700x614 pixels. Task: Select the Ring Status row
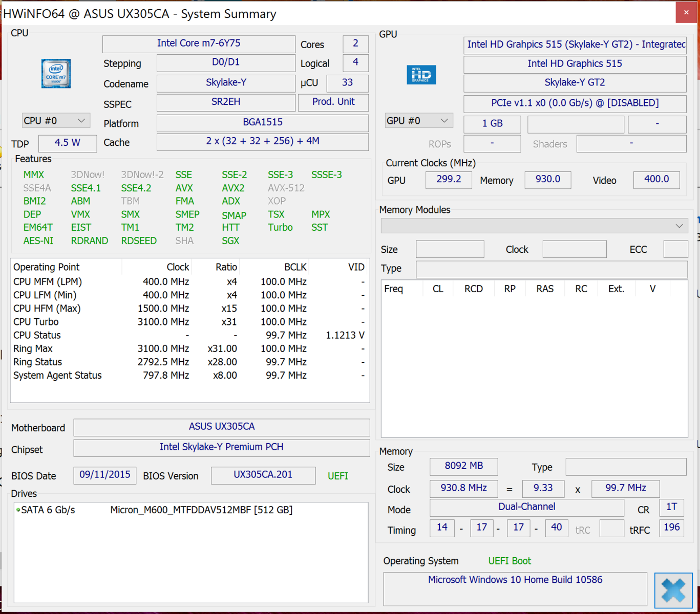pos(189,362)
